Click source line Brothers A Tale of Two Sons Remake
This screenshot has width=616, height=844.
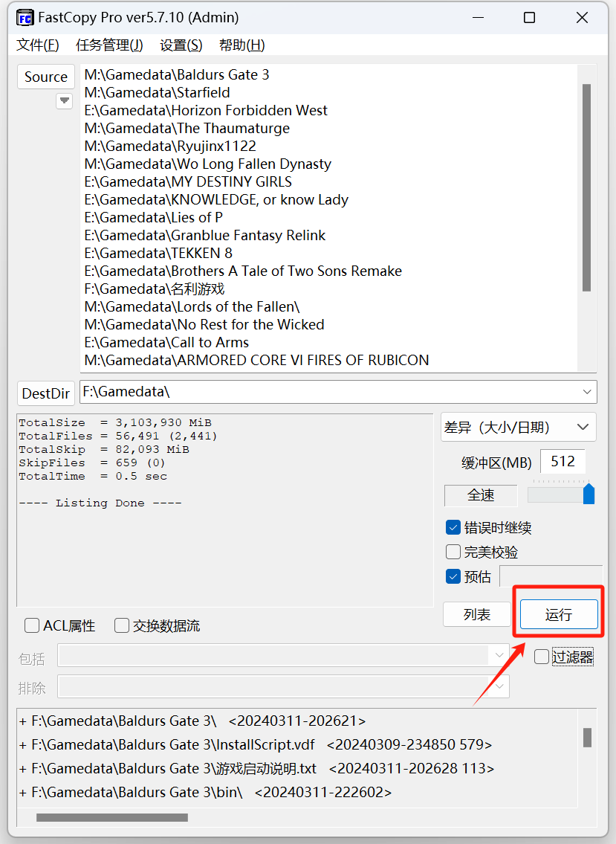[243, 271]
